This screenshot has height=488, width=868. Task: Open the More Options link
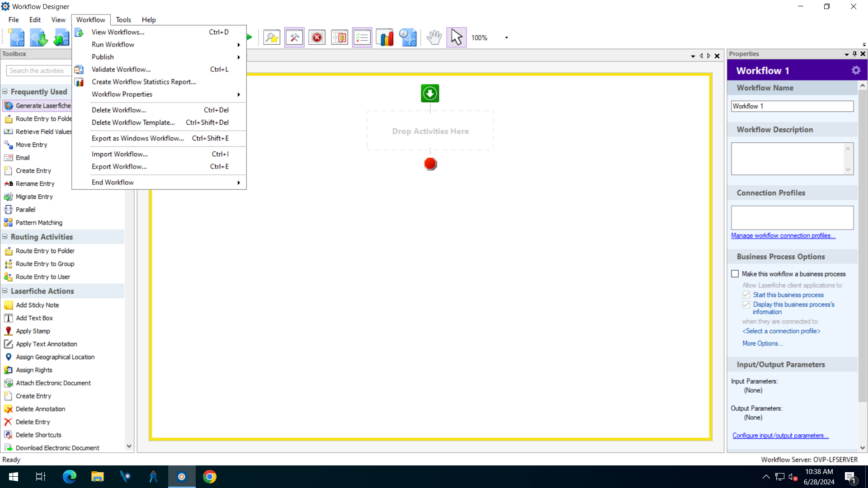[x=762, y=343]
